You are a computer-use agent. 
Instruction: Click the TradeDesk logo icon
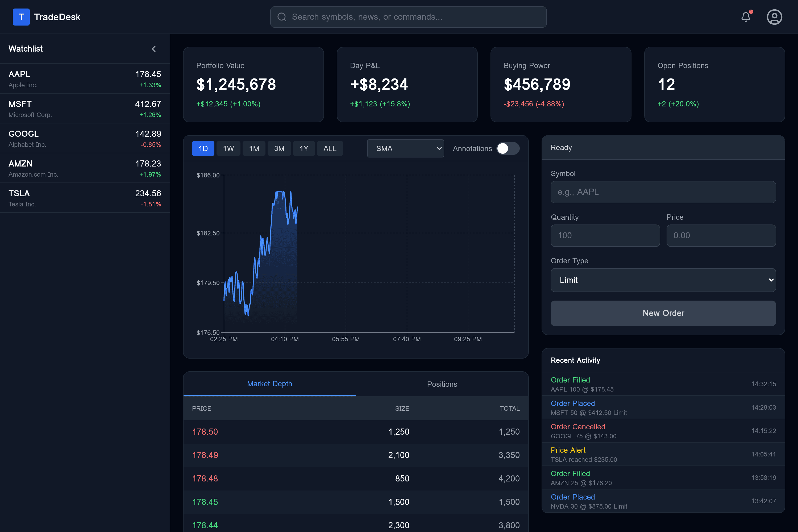(x=21, y=17)
